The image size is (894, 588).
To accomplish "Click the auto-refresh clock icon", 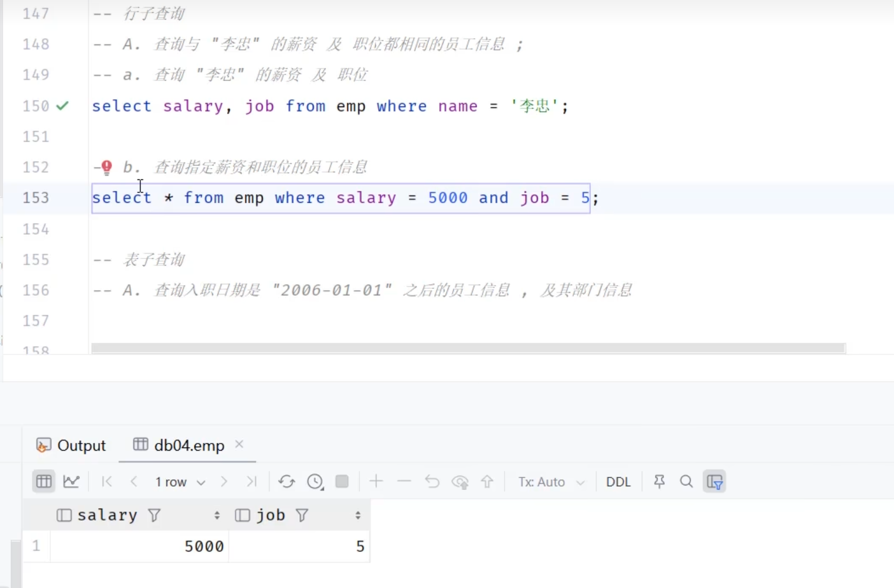I will coord(315,482).
